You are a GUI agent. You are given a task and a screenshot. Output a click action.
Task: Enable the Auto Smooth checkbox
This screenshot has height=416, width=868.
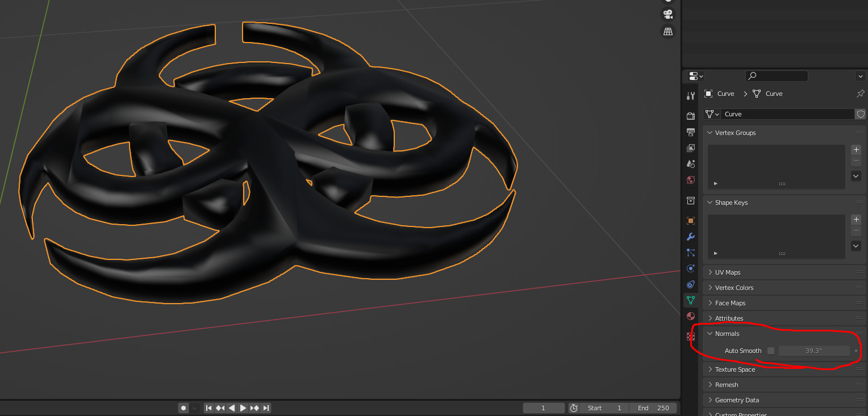tap(771, 351)
